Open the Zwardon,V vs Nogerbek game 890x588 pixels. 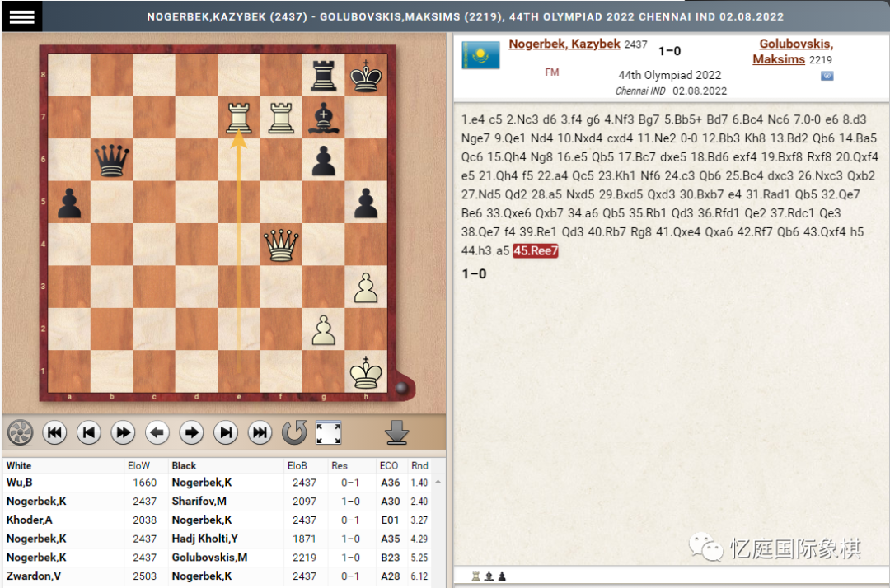pyautogui.click(x=218, y=576)
